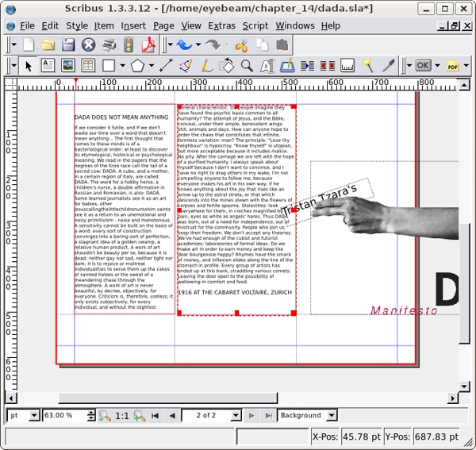
Task: Export document as PDF icon
Action: (147, 45)
